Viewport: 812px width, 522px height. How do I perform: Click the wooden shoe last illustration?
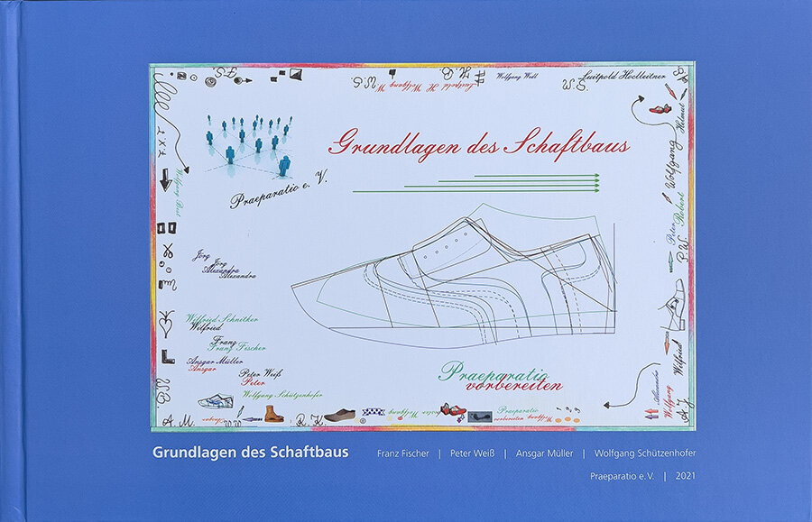[x=339, y=416]
